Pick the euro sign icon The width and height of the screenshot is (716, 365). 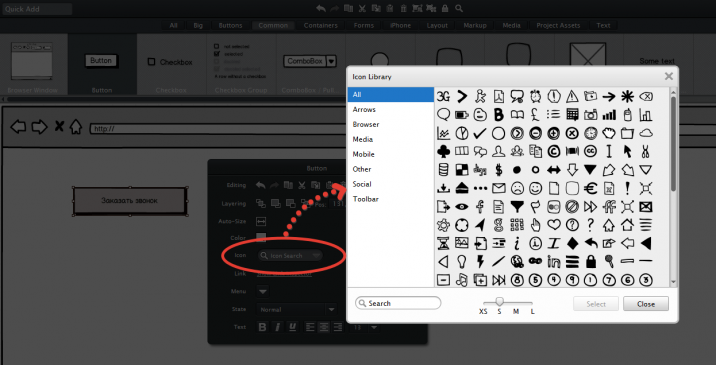(x=590, y=188)
